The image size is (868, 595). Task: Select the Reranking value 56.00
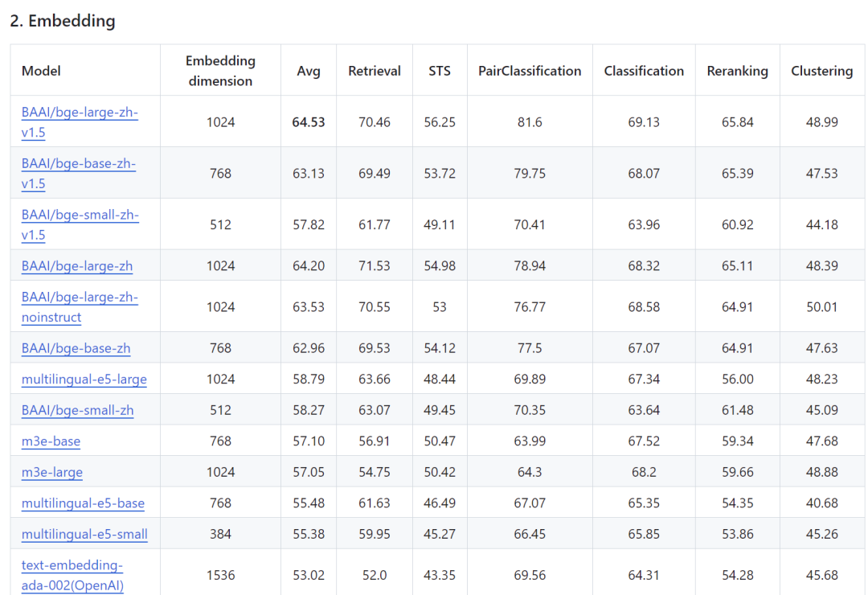737,379
